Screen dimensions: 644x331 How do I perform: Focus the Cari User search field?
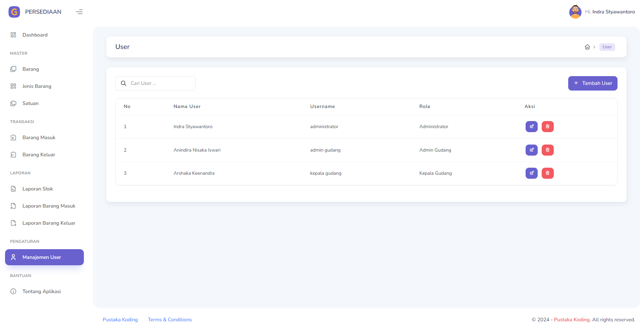[x=158, y=83]
